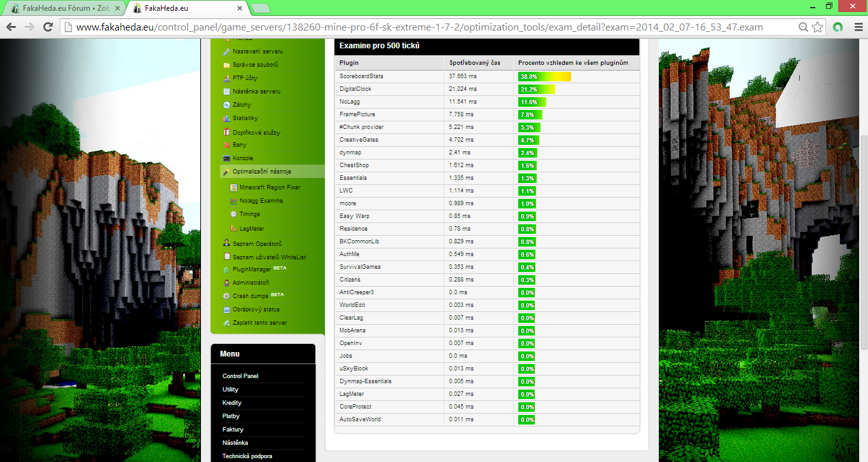Open Utility in the Menu box

(x=230, y=390)
